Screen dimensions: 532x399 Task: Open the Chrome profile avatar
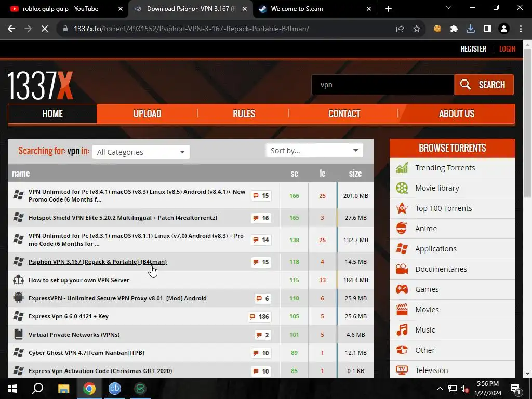(504, 29)
